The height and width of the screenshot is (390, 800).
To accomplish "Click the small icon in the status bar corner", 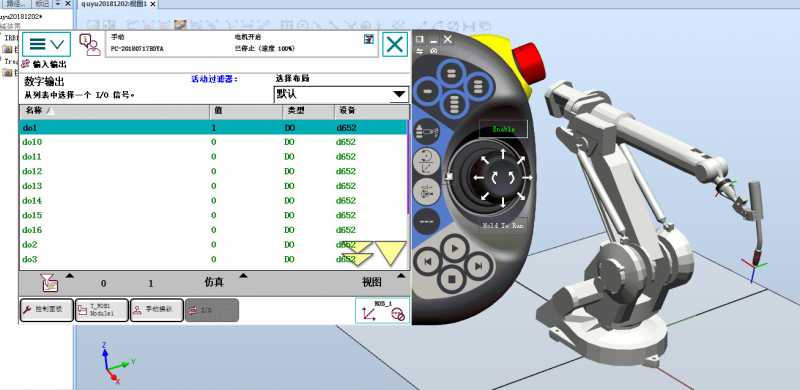I will click(x=368, y=39).
